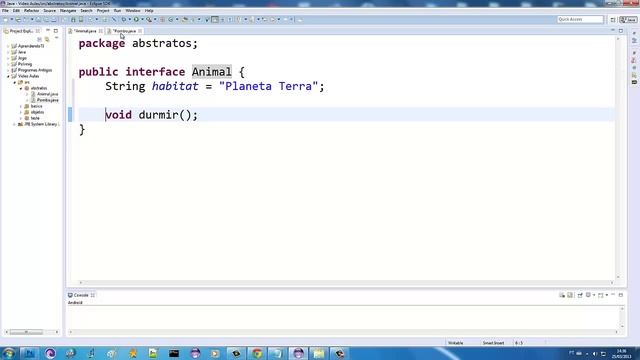The image size is (640, 360).
Task: Switch to the Pombo.java editor tab
Action: (x=124, y=31)
